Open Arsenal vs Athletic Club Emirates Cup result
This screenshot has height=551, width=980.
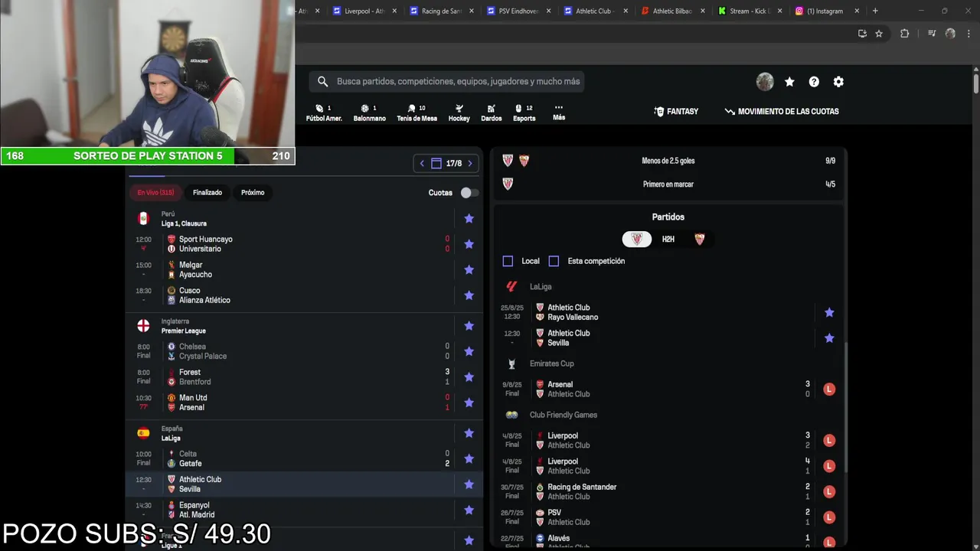(668, 390)
